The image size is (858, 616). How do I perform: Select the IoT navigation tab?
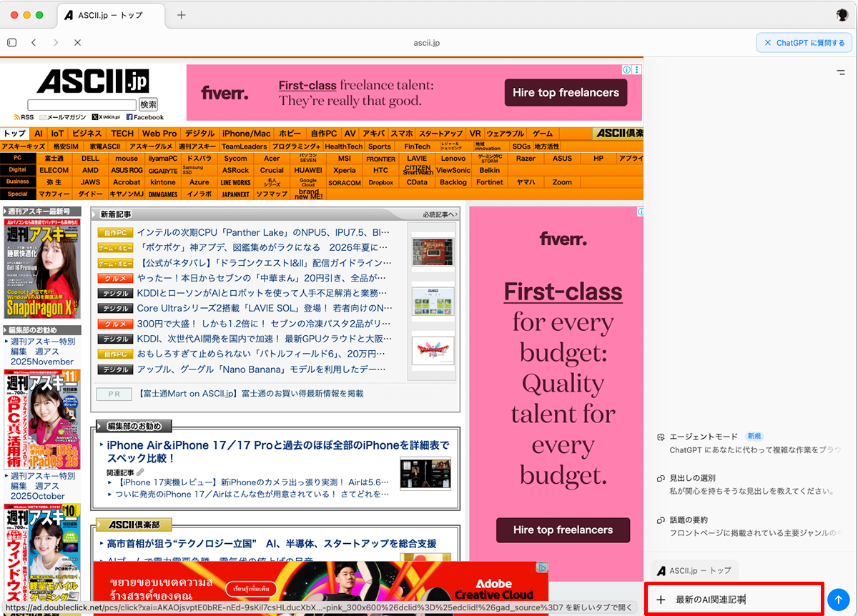pos(58,134)
